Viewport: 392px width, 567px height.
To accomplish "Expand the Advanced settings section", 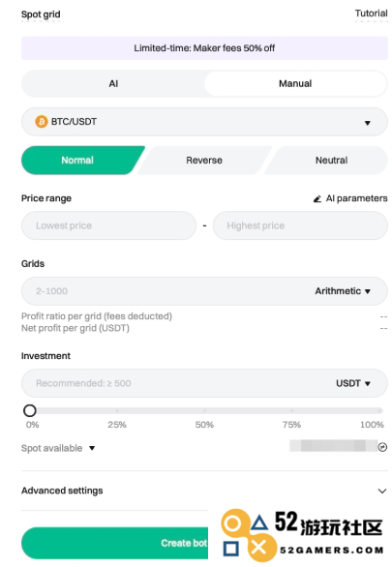I will [204, 491].
